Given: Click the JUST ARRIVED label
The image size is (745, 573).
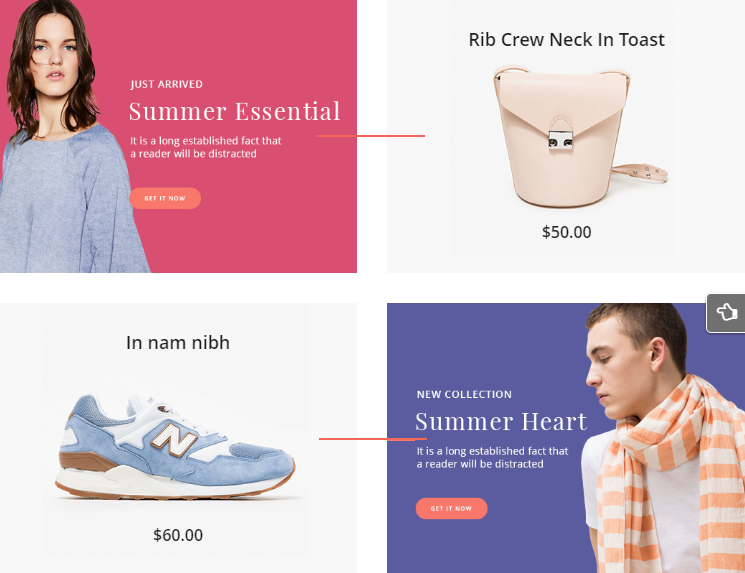Looking at the screenshot, I should tap(167, 84).
